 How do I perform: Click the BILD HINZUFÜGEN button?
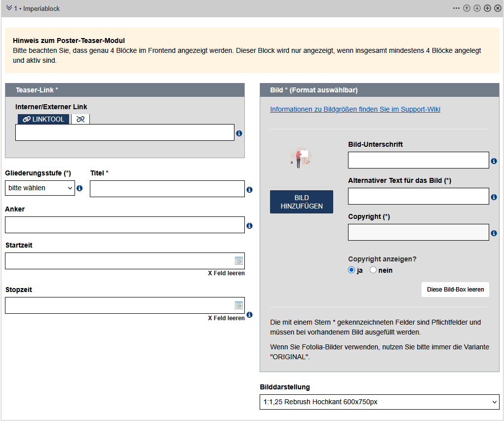coord(301,202)
